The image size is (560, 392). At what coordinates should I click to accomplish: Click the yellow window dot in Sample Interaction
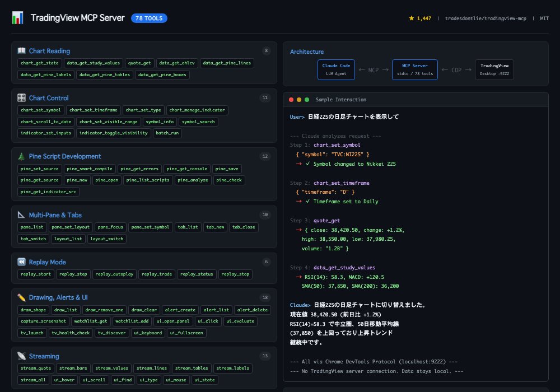[x=299, y=100]
